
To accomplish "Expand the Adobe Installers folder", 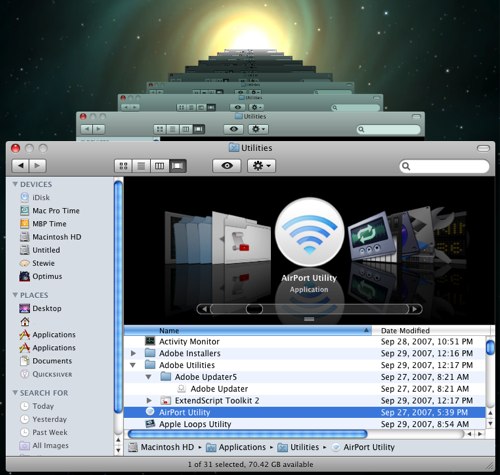I will click(x=133, y=353).
